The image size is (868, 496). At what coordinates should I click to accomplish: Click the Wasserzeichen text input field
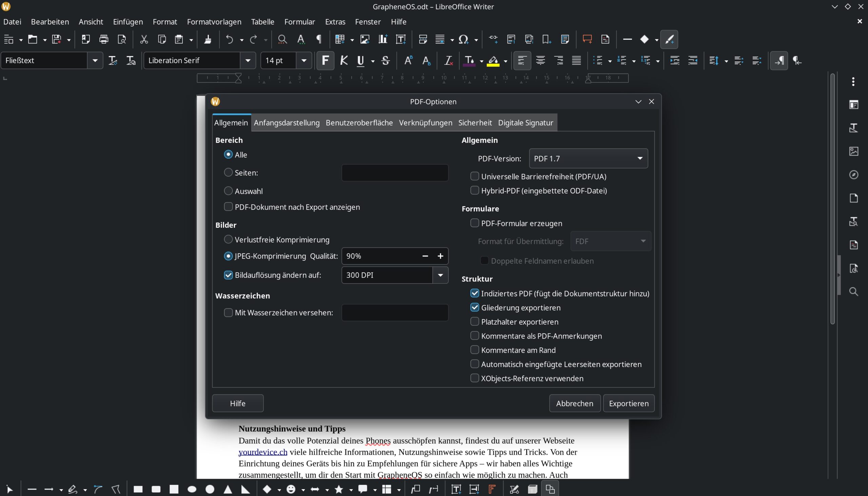(x=395, y=313)
